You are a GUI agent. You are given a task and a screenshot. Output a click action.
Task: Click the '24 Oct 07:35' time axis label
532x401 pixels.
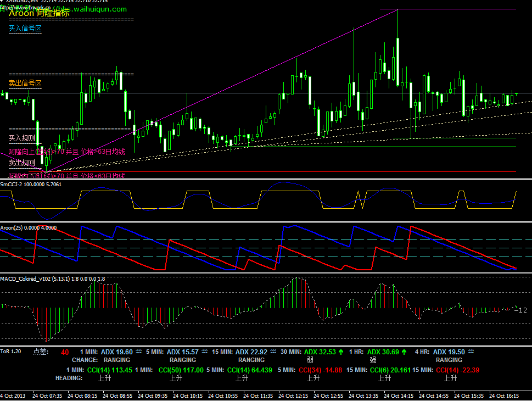click(x=47, y=396)
